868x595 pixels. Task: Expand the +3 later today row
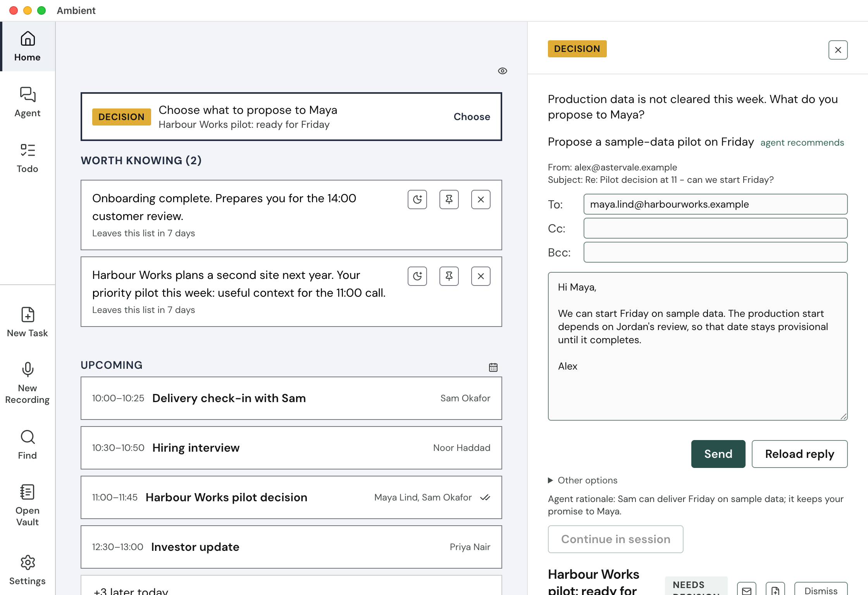[x=291, y=586]
